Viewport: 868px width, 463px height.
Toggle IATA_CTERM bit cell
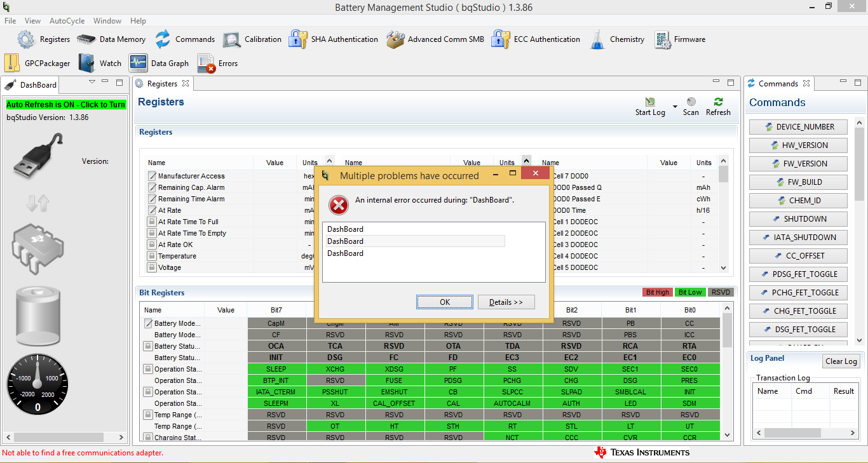pos(276,392)
